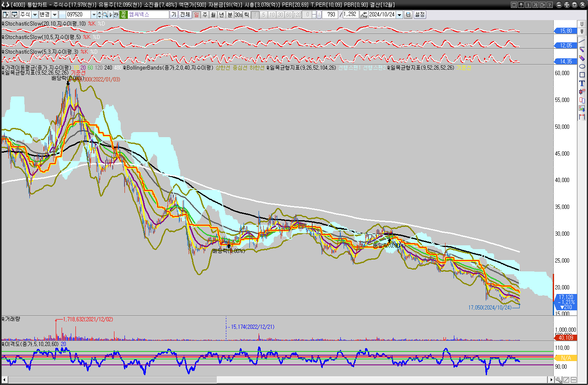The height and width of the screenshot is (385, 588).
Task: Click the date field 2024/10/24
Action: coord(382,15)
